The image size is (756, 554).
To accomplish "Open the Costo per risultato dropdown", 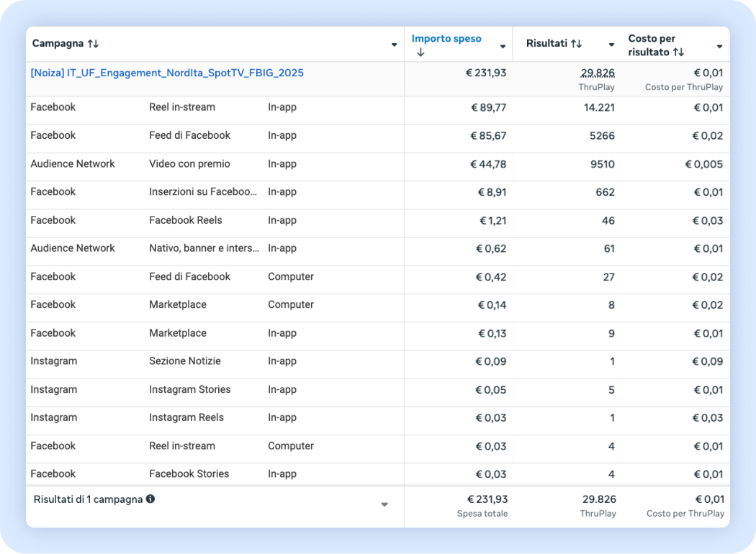I will (x=719, y=46).
